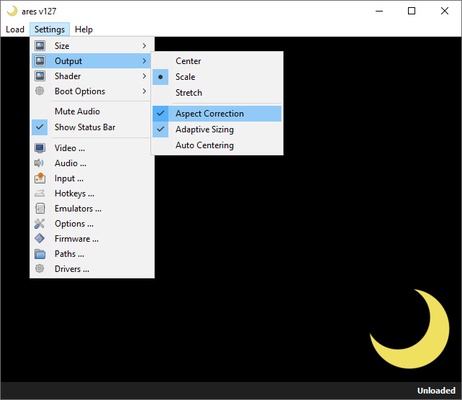This screenshot has height=400, width=462.
Task: Click the Output menu icon
Action: (x=40, y=61)
